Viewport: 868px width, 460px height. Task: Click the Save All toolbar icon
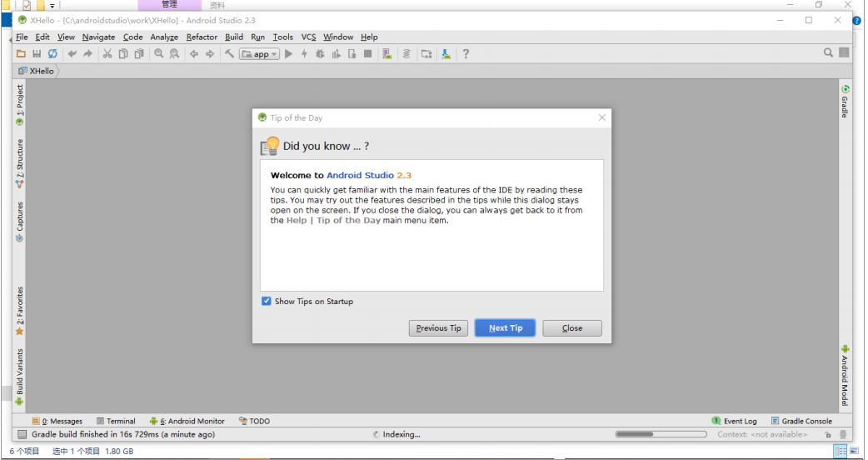37,53
